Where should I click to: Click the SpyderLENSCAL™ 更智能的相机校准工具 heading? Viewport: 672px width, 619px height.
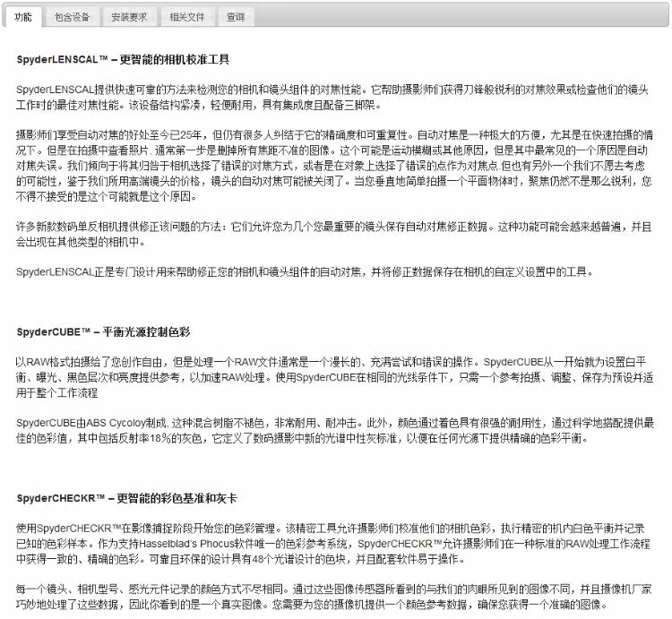[123, 59]
